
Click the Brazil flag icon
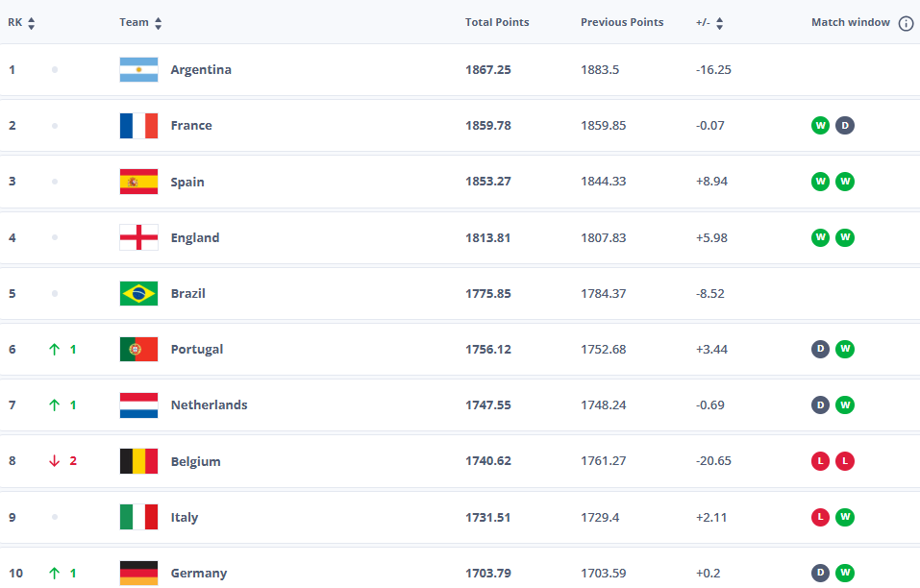(138, 294)
